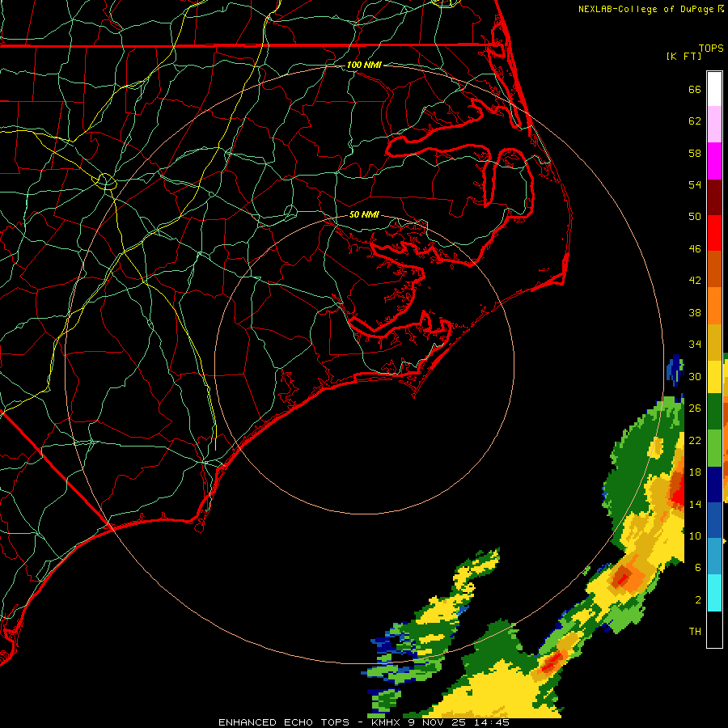Click the white color band in legend
The width and height of the screenshot is (728, 728).
click(x=714, y=89)
